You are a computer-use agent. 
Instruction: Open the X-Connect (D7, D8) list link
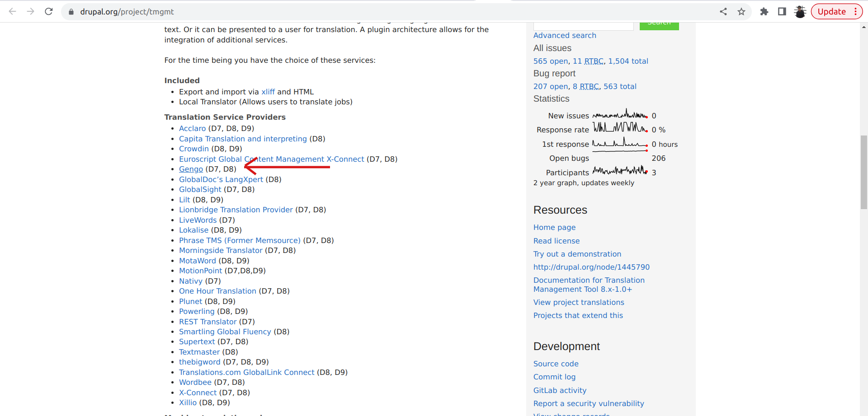[198, 393]
